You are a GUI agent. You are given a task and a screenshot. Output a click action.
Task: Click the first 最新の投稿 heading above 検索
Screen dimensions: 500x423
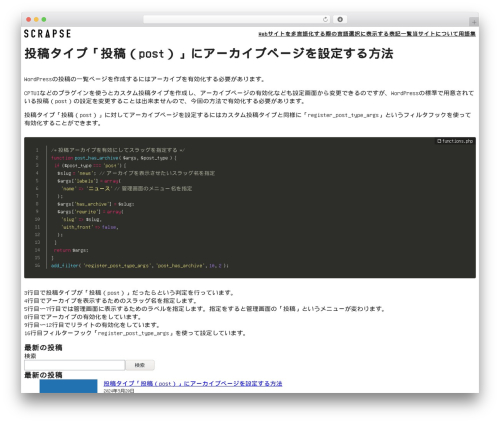click(43, 348)
